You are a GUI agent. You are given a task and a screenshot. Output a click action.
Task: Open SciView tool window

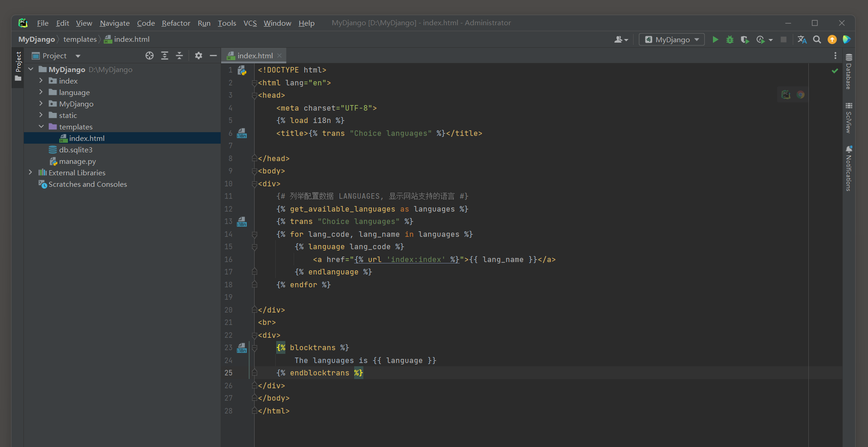tap(849, 118)
